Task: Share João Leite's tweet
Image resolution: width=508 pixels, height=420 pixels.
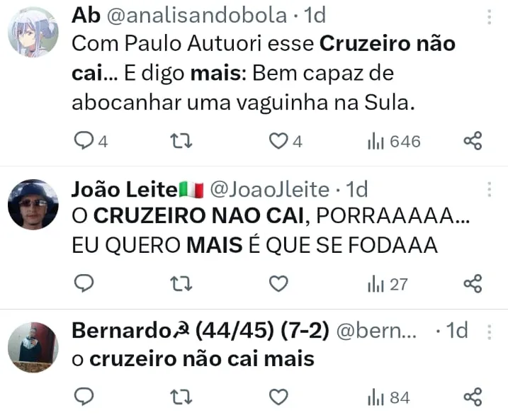Action: pyautogui.click(x=473, y=284)
